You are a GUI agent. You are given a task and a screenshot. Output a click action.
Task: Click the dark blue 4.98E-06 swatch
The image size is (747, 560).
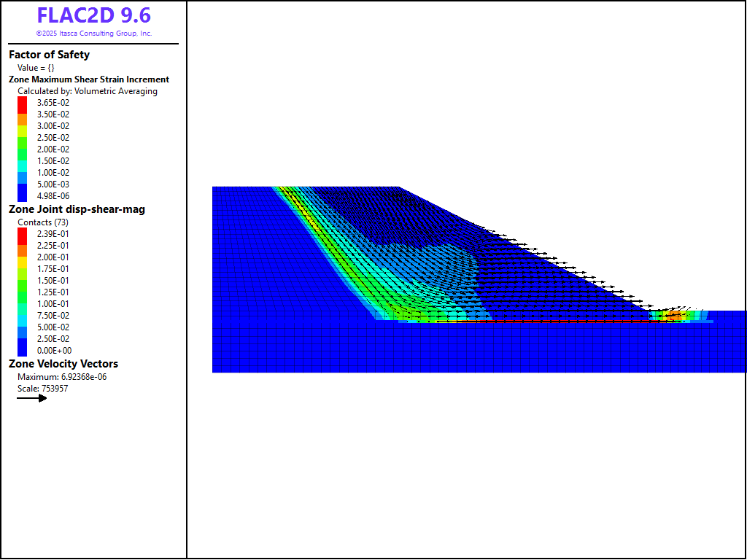tap(22, 196)
